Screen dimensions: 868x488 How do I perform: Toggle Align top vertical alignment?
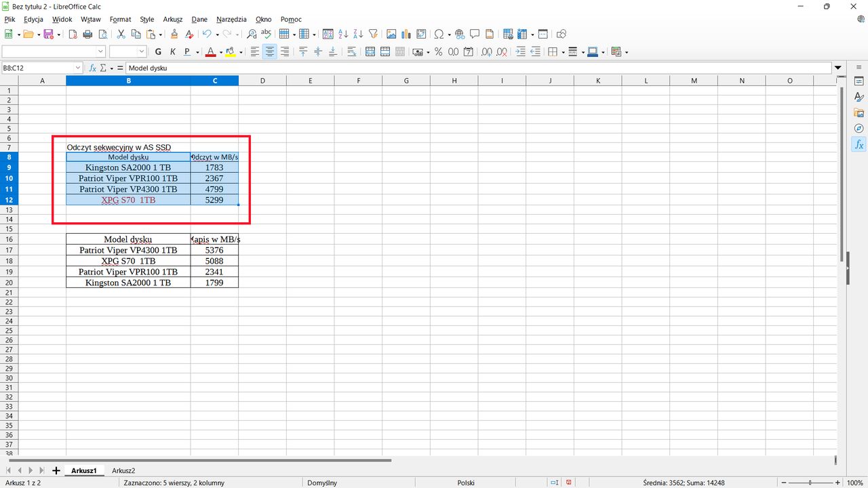[x=303, y=52]
